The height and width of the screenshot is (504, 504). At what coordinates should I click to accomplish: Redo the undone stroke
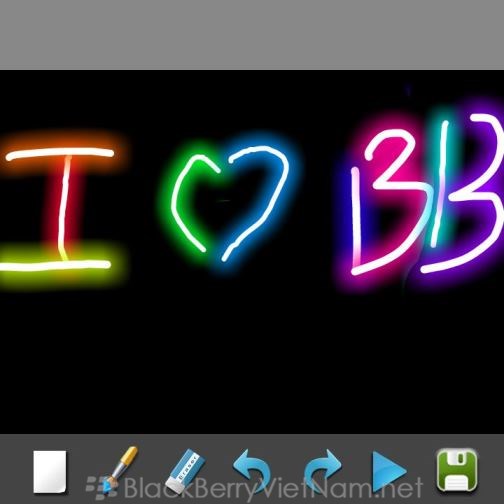pyautogui.click(x=323, y=468)
